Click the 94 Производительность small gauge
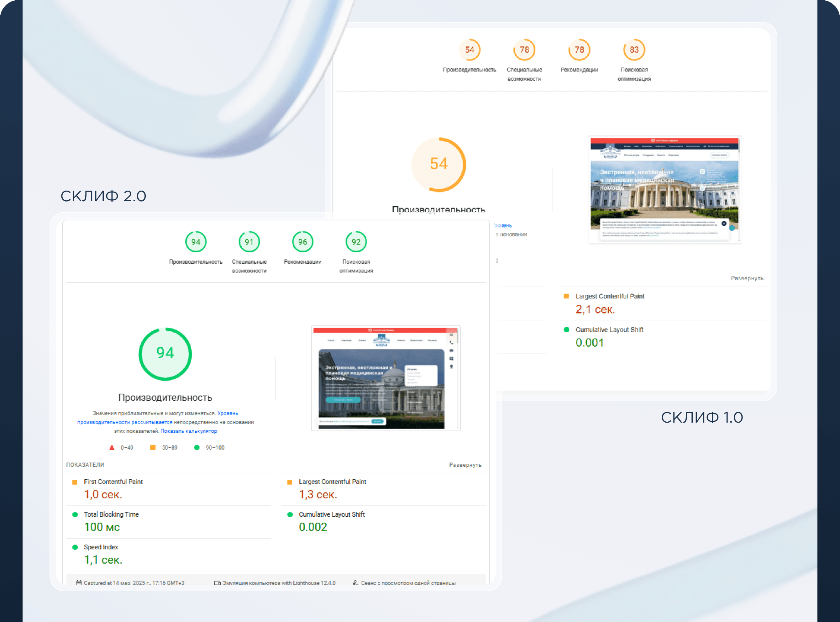 point(196,242)
